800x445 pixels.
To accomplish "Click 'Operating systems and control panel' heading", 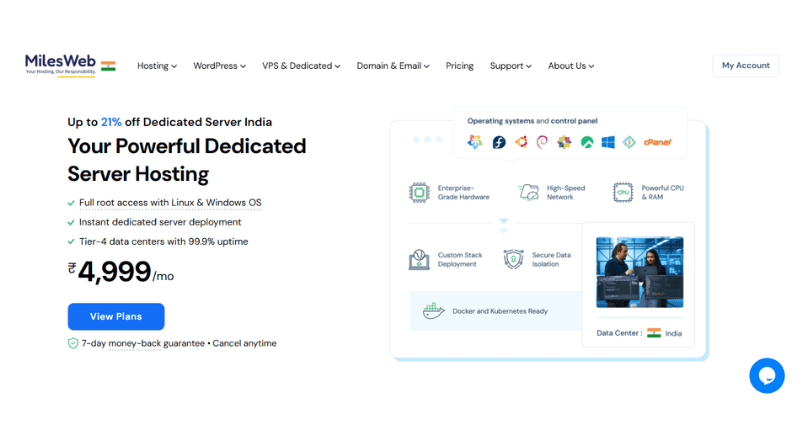I will (532, 121).
